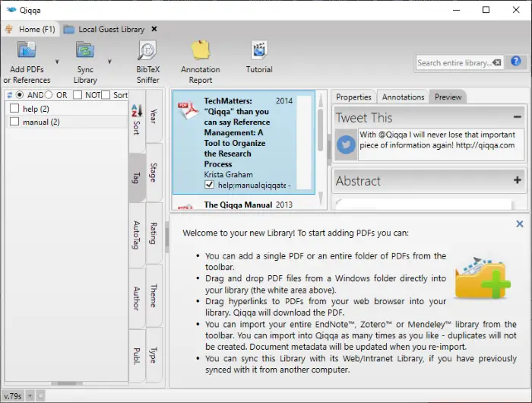Expand the Abstract section
532x403 pixels.
coord(517,180)
